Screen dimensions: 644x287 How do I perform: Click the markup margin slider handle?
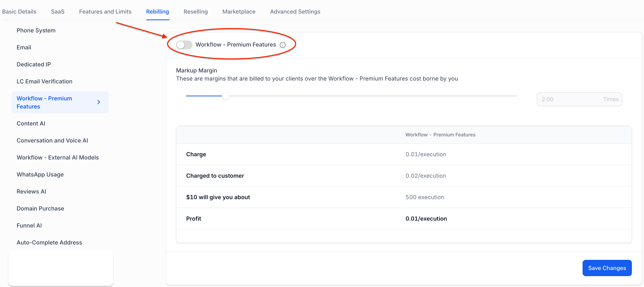pos(226,96)
